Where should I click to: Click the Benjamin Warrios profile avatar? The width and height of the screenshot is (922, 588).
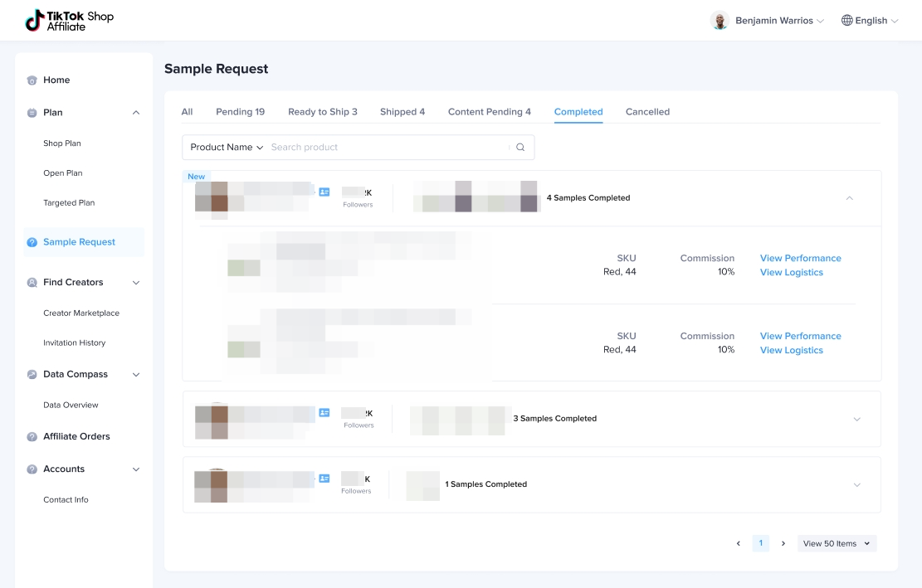720,21
